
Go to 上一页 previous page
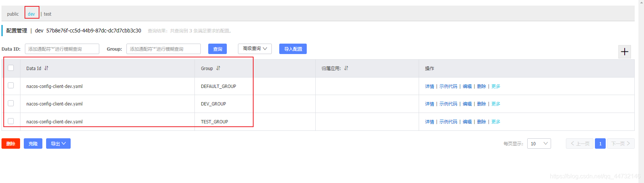click(580, 143)
